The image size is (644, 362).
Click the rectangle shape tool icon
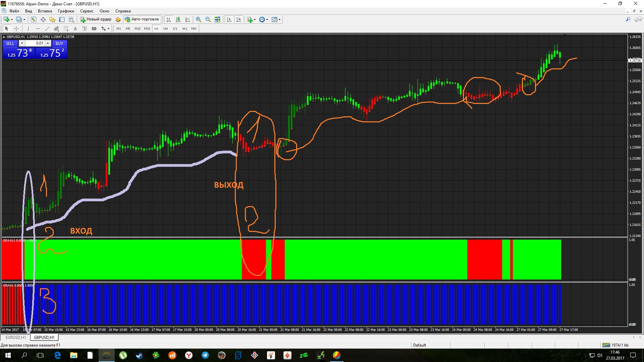[94, 28]
